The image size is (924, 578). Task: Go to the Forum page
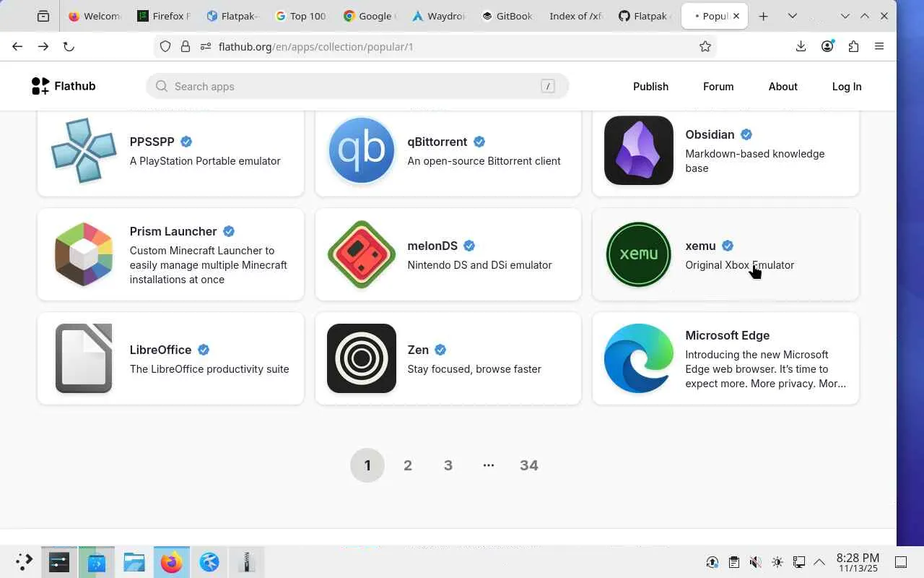[718, 86]
